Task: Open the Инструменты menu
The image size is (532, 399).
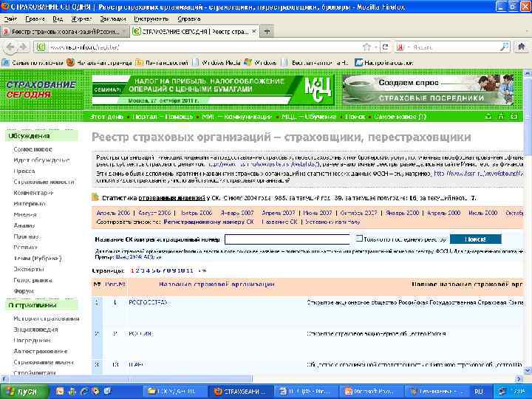Action: click(151, 19)
